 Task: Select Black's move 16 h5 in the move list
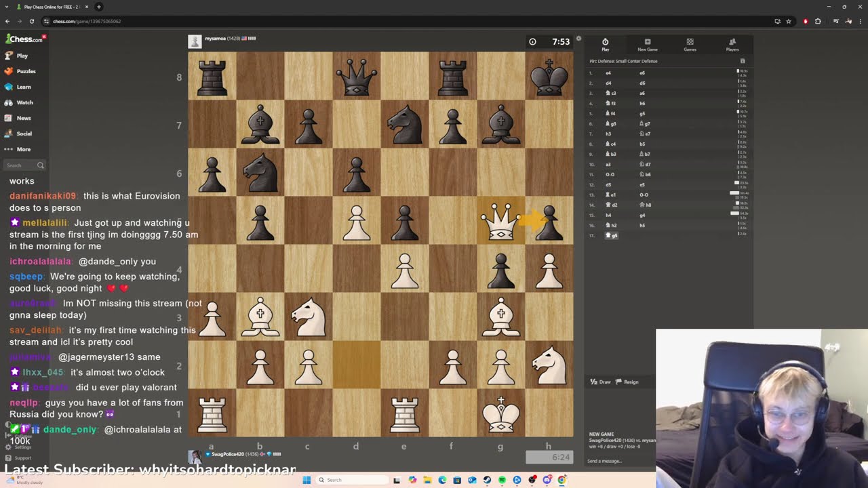click(x=642, y=225)
